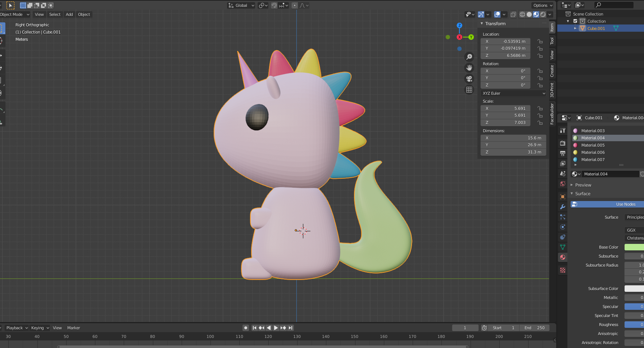
Task: Open the Object Data properties triangle icon
Action: (563, 247)
